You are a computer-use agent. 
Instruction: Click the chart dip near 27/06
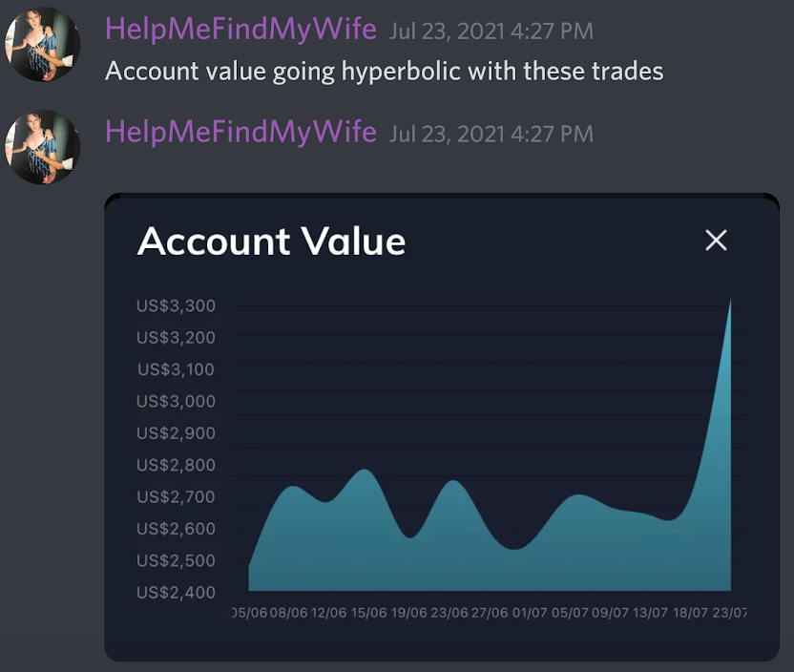[x=514, y=549]
